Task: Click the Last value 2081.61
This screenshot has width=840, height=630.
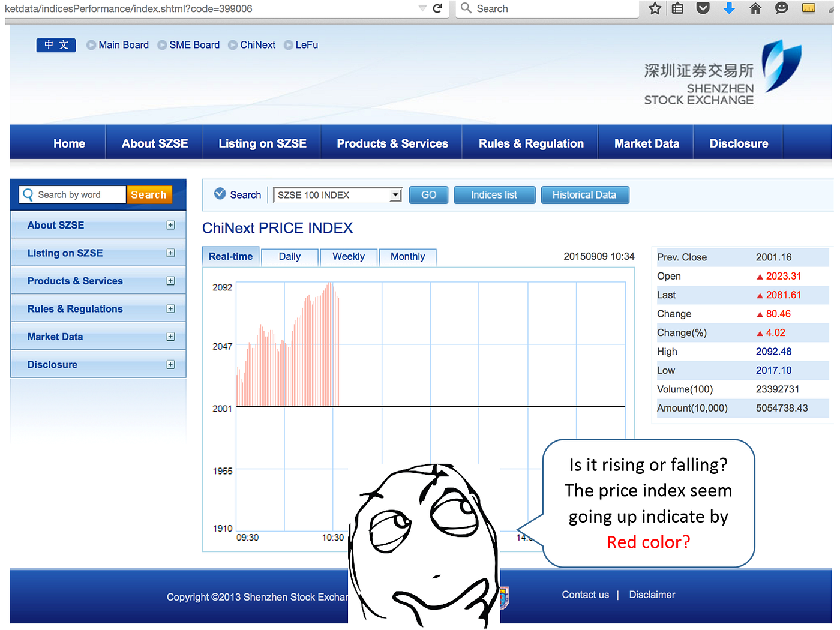Action: click(x=783, y=295)
